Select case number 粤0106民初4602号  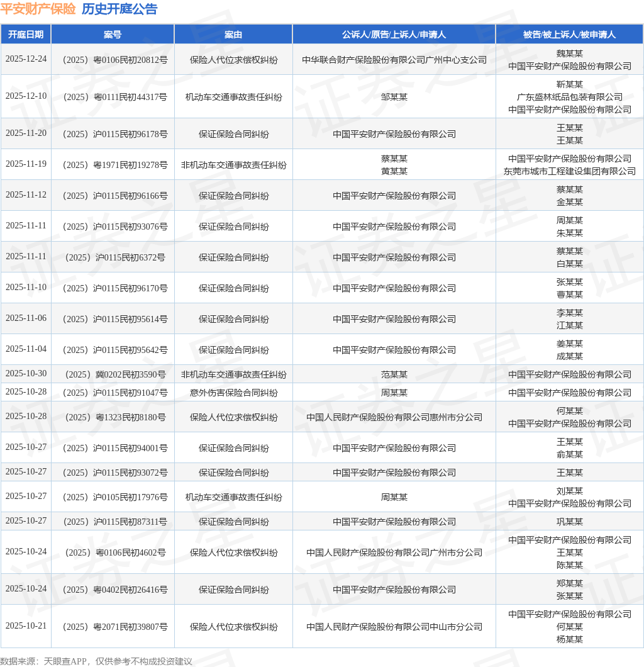pos(115,552)
